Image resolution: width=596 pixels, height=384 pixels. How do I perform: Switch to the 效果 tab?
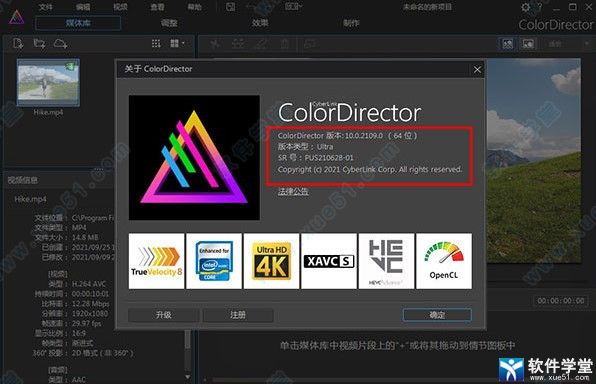pos(260,23)
